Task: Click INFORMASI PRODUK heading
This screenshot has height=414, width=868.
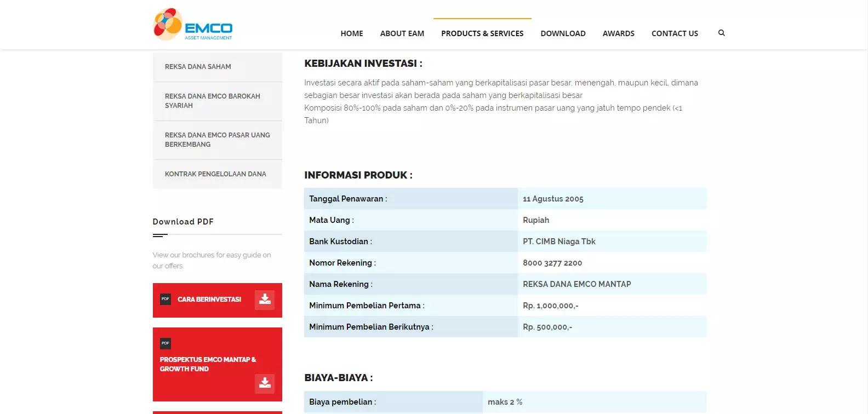Action: point(358,175)
